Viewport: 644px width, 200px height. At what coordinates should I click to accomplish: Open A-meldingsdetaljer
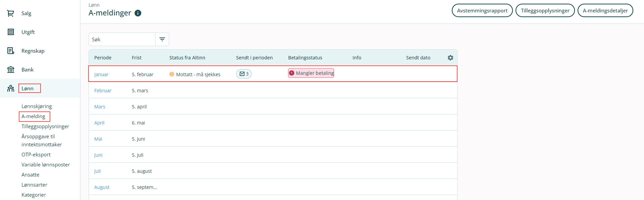click(x=605, y=10)
